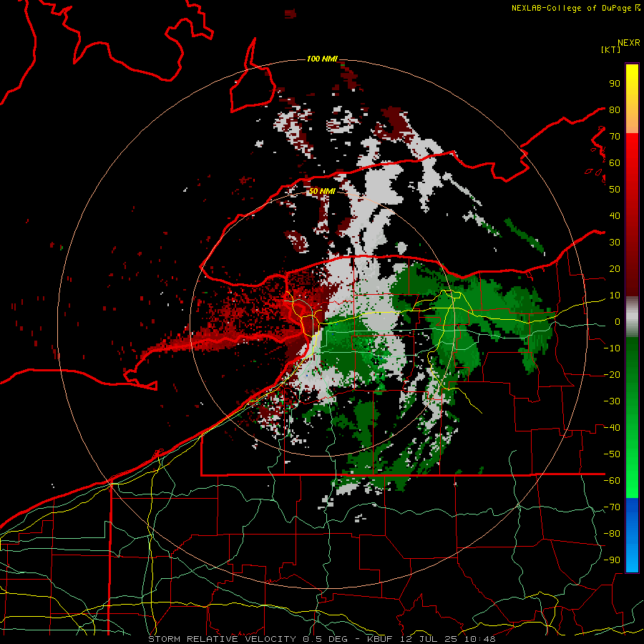Click the [KT] units label
This screenshot has height=644, width=644.
coord(611,49)
